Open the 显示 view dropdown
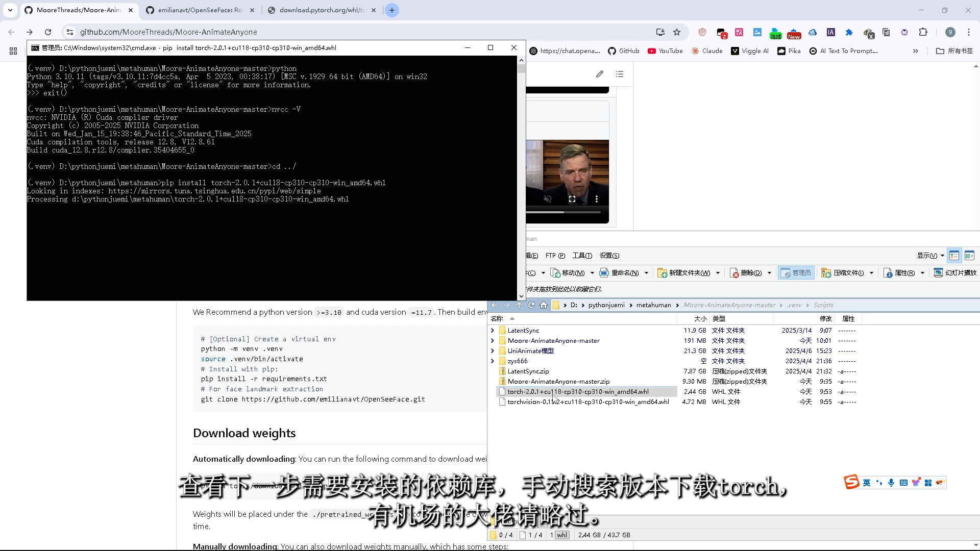 tap(930, 256)
